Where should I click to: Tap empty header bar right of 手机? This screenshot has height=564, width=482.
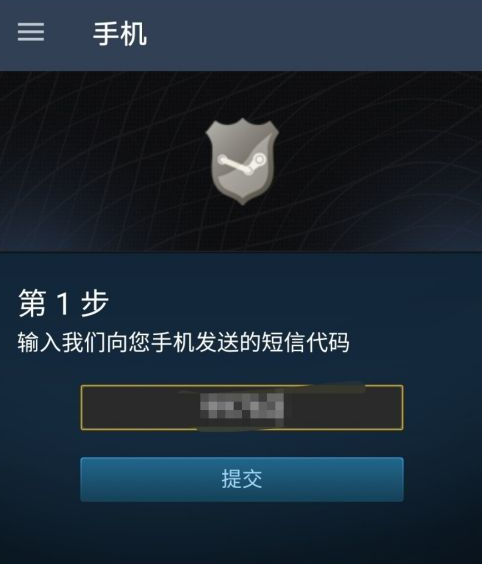tap(313, 34)
